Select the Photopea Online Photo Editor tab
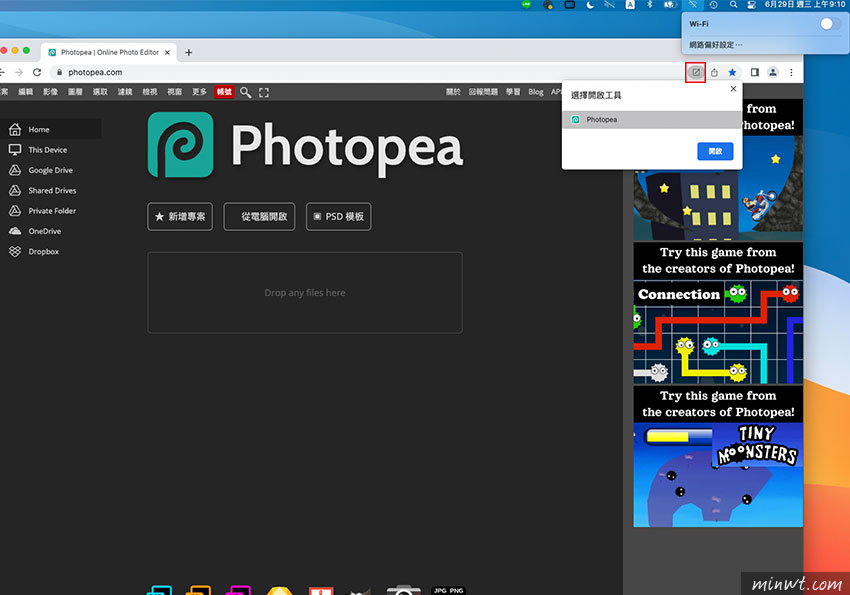Screen dimensions: 850x595 (x=109, y=53)
